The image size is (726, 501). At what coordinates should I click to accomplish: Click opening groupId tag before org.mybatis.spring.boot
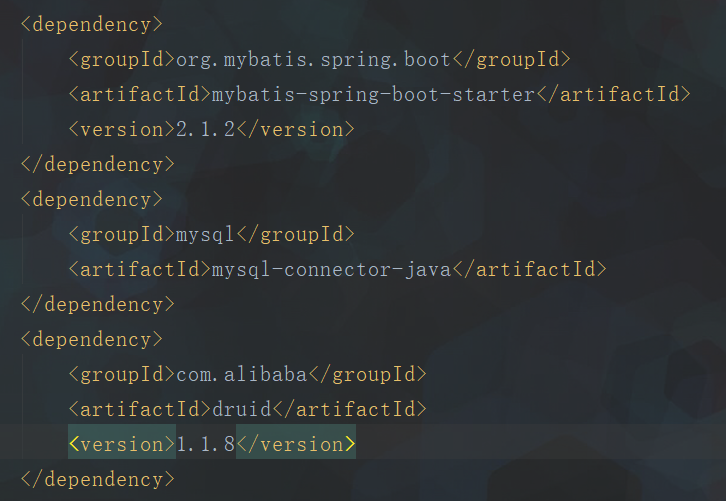(x=122, y=60)
